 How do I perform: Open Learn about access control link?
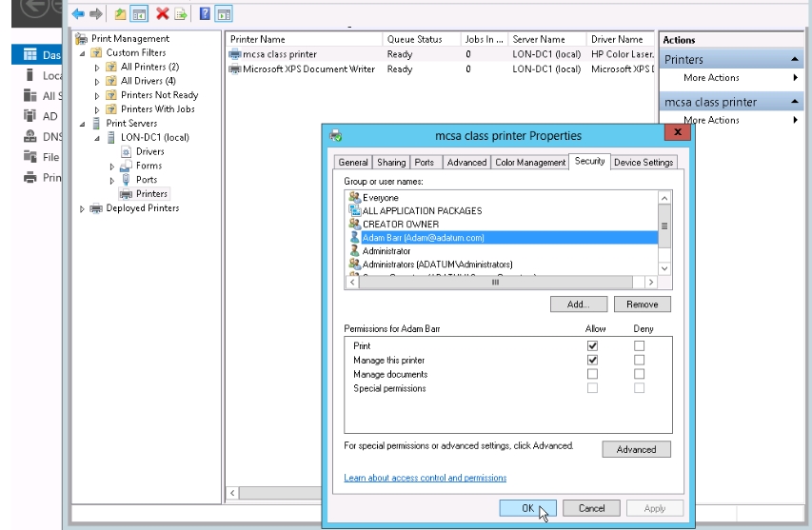coord(426,478)
